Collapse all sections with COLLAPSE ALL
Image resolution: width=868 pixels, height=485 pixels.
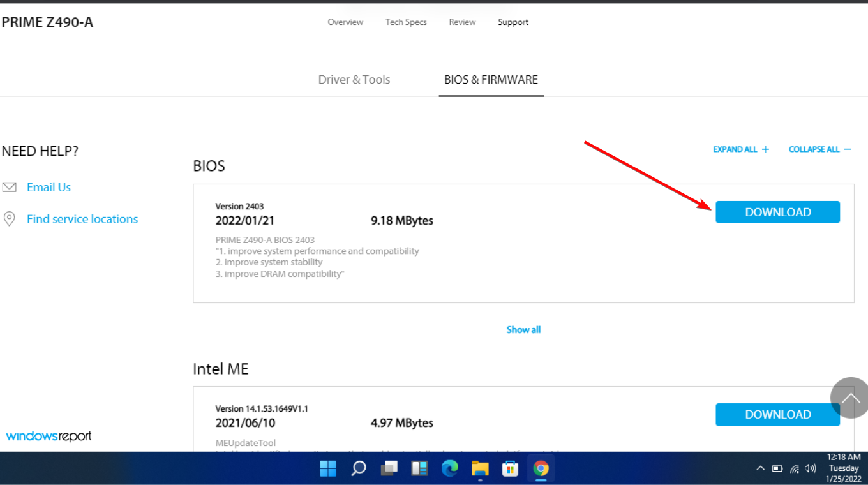click(820, 149)
